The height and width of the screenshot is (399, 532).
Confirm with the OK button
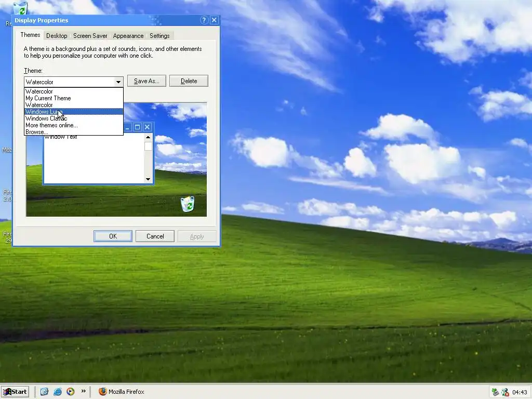coord(113,236)
